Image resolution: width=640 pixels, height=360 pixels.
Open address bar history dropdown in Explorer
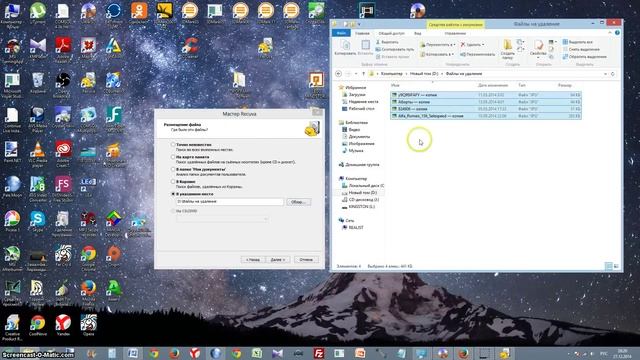click(x=605, y=74)
